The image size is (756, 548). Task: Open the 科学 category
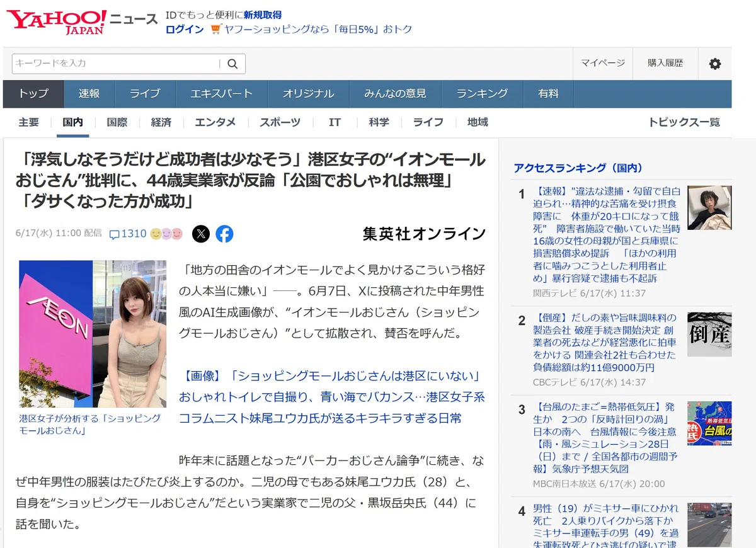[379, 122]
